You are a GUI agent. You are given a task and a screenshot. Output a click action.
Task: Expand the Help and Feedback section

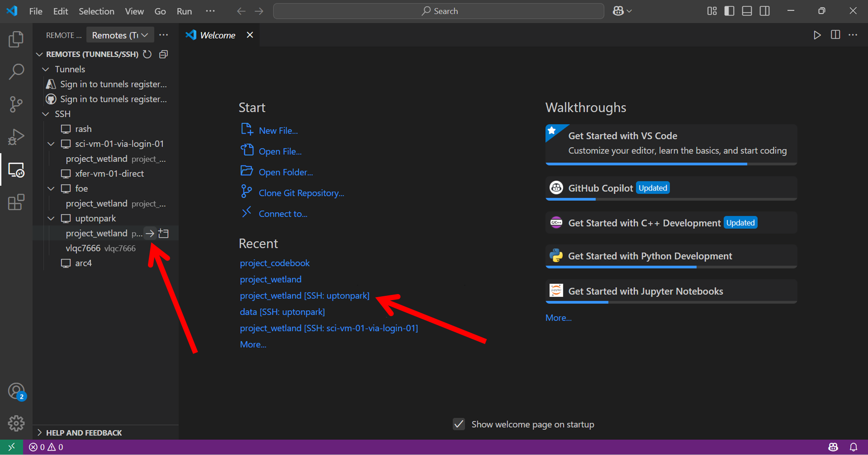(40, 432)
